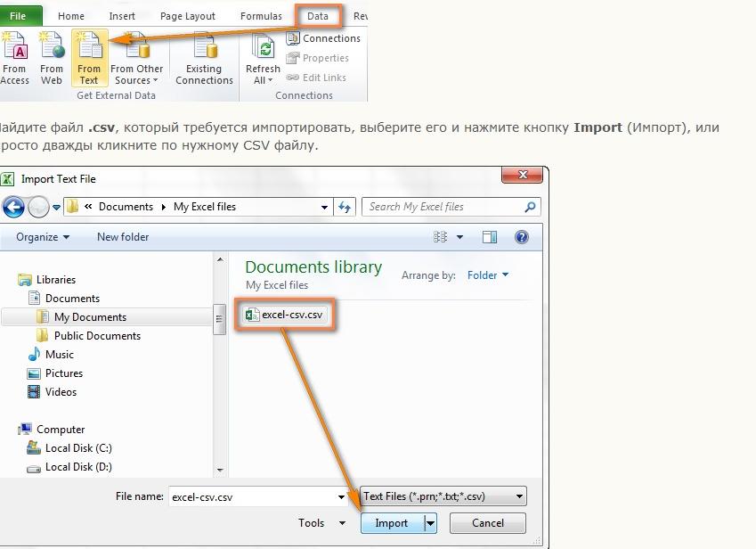Open the Import button's dropdown arrow
The image size is (756, 549).
coord(431,523)
